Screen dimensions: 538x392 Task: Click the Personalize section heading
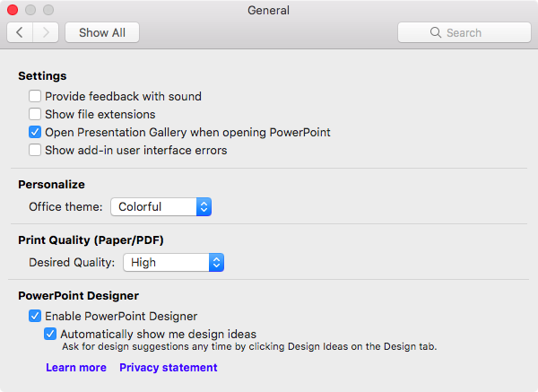tap(51, 184)
